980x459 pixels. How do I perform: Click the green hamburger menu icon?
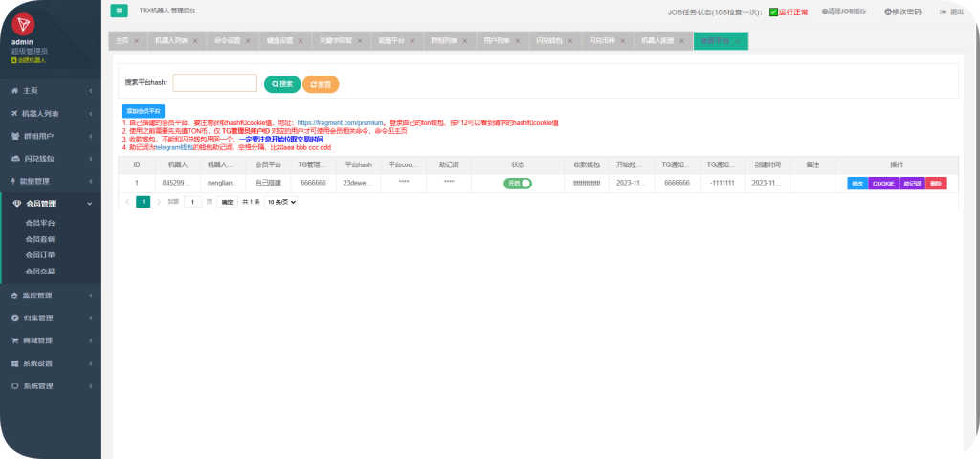(120, 11)
